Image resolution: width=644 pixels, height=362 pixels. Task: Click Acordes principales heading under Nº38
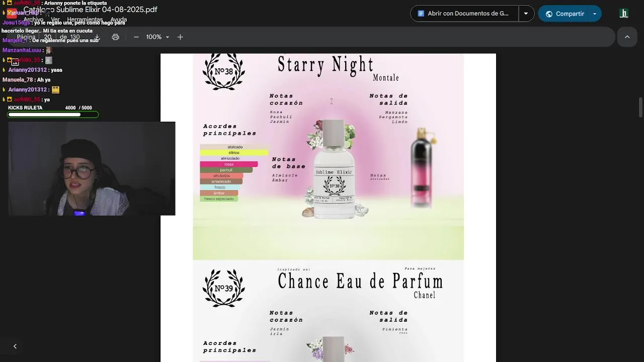(229, 130)
